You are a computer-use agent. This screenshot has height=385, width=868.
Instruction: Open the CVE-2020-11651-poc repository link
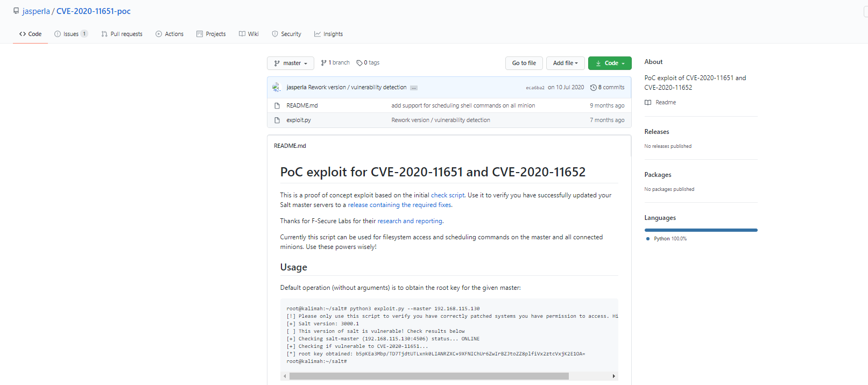coord(94,11)
